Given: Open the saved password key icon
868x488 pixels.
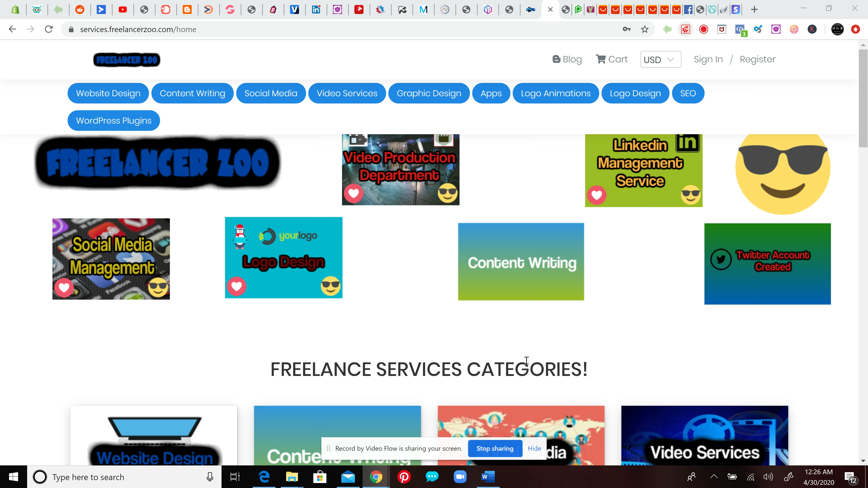Looking at the screenshot, I should coord(626,29).
